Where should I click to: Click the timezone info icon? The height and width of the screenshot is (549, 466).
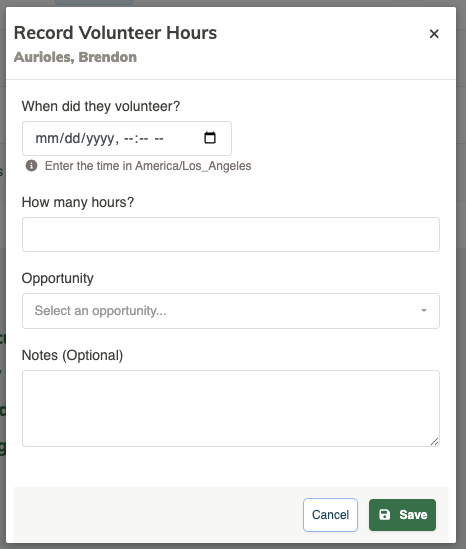pyautogui.click(x=32, y=166)
